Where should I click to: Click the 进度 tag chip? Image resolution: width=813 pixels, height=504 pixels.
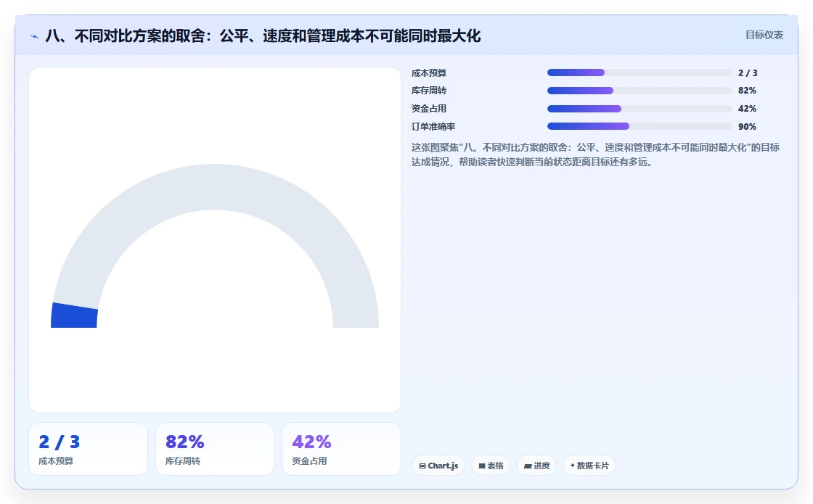(x=536, y=466)
